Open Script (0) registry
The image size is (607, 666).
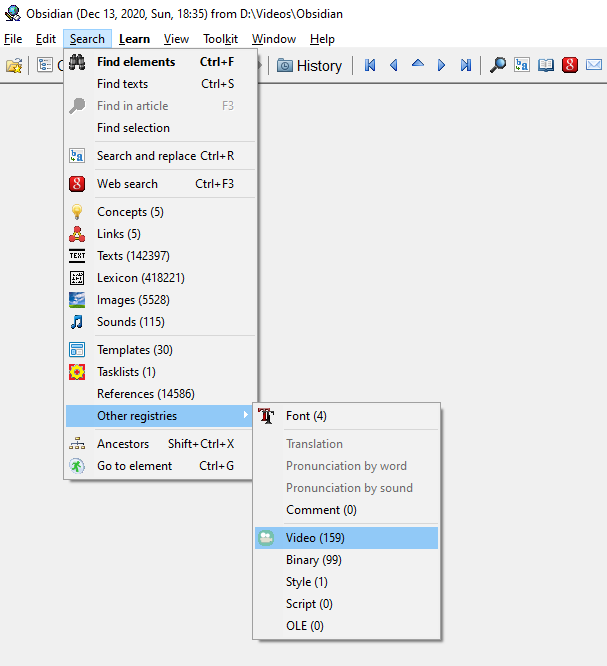[x=346, y=604]
